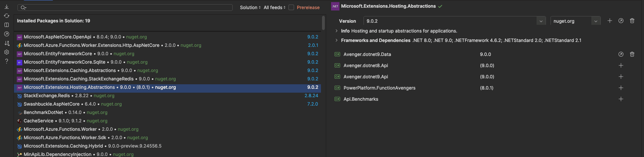The image size is (644, 157).
Task: Select Microsoft.Extensions.Caching.Hybrid package
Action: [167, 146]
